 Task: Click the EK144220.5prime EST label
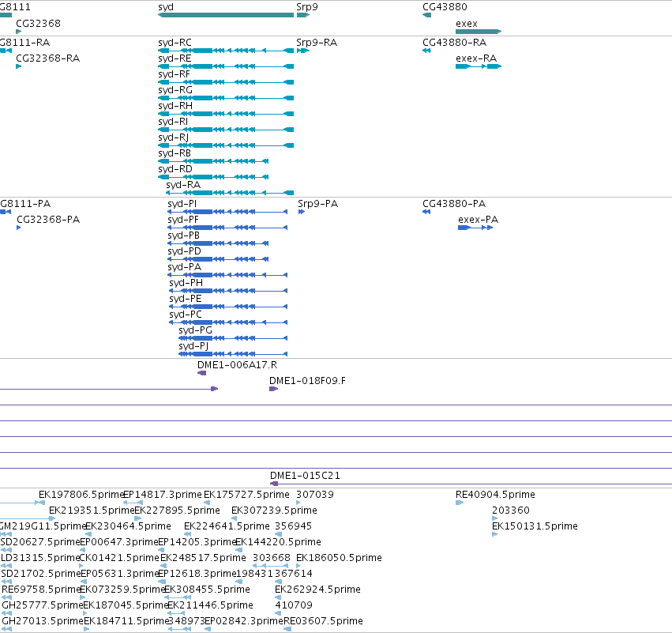(278, 542)
